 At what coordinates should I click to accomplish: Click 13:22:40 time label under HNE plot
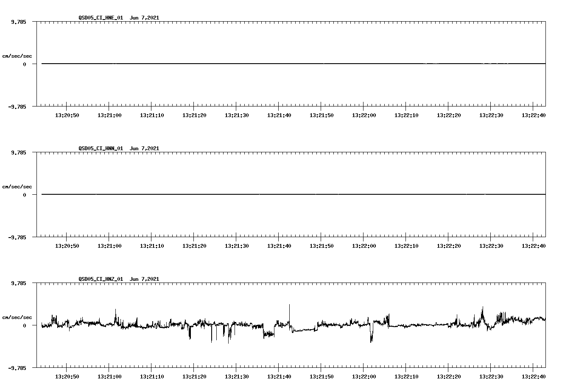pos(534,115)
